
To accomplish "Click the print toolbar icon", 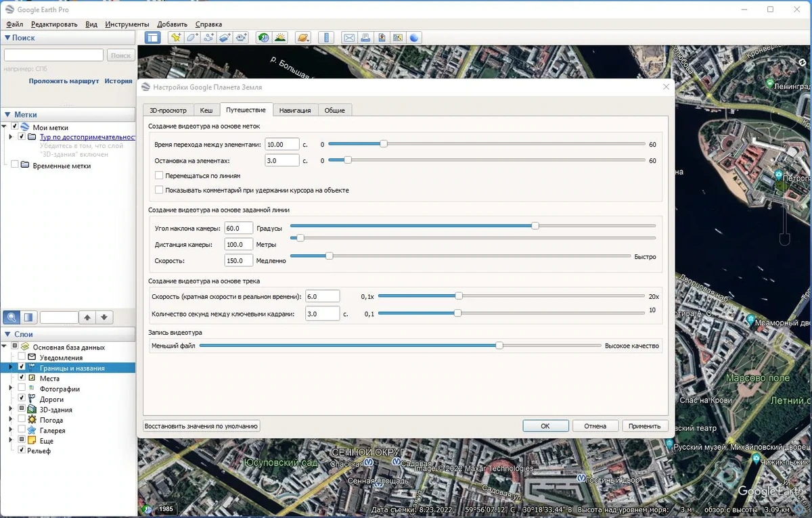I will (x=365, y=38).
